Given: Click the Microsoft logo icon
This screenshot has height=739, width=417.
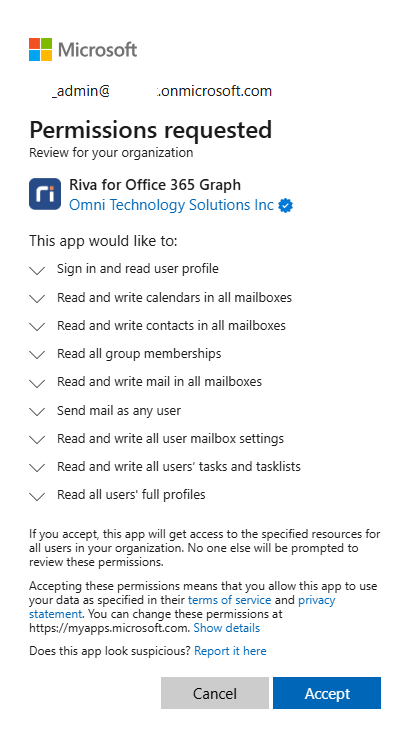Looking at the screenshot, I should [41, 49].
